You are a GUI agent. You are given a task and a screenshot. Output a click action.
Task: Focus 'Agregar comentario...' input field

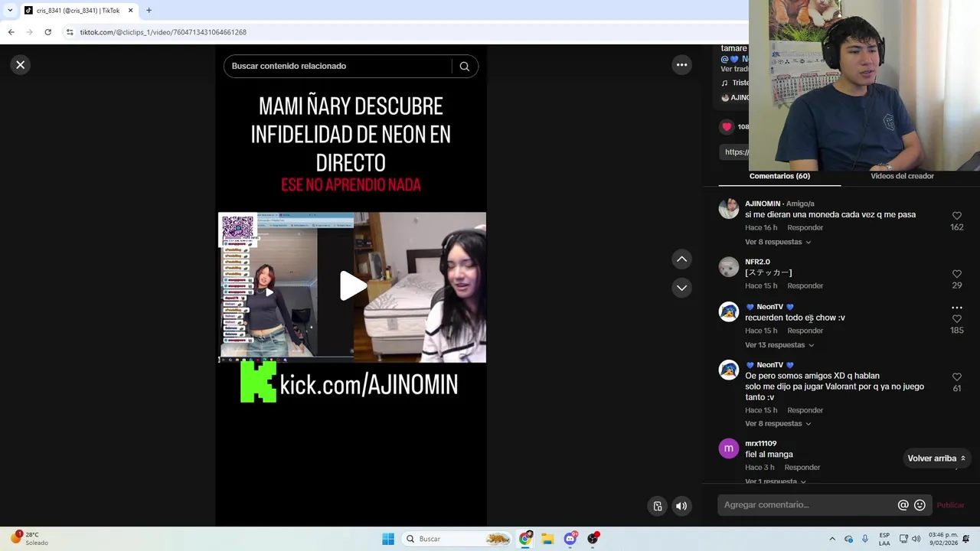808,505
